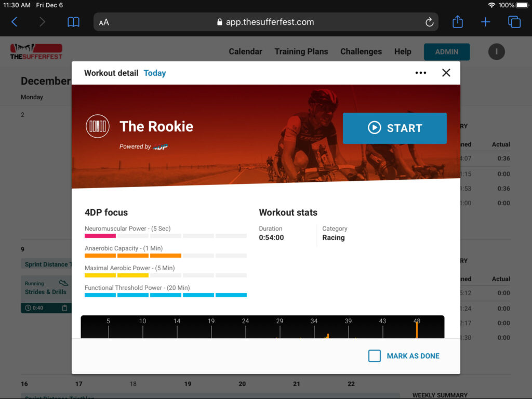Click the 'The Rookie' workout title
Image resolution: width=532 pixels, height=399 pixels.
[156, 127]
